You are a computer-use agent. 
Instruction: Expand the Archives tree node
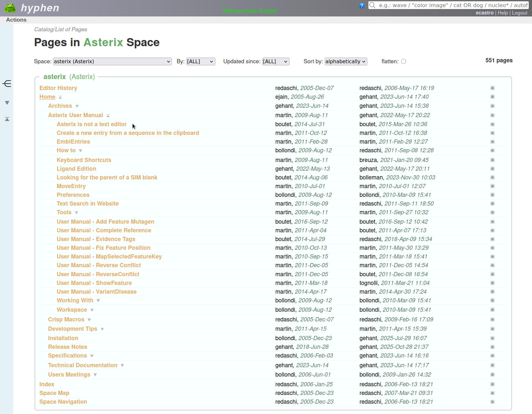click(77, 106)
